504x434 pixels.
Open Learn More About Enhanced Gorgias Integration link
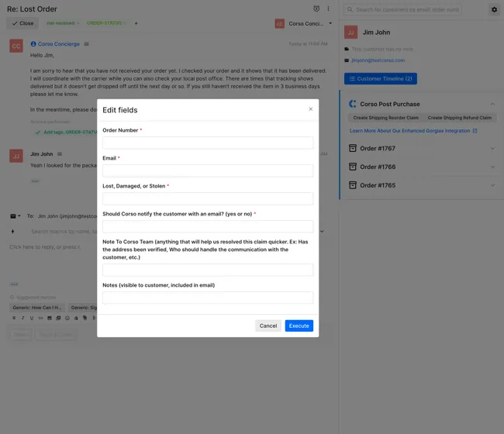413,131
